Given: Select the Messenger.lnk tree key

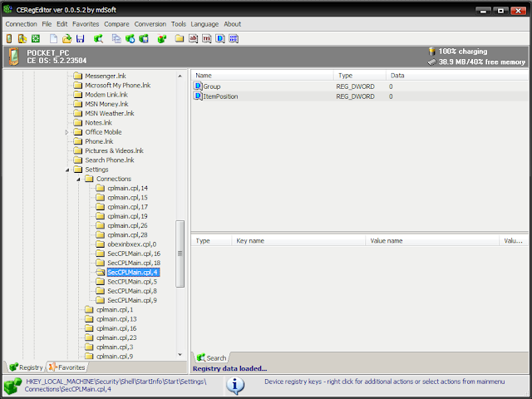Looking at the screenshot, I should pyautogui.click(x=106, y=76).
